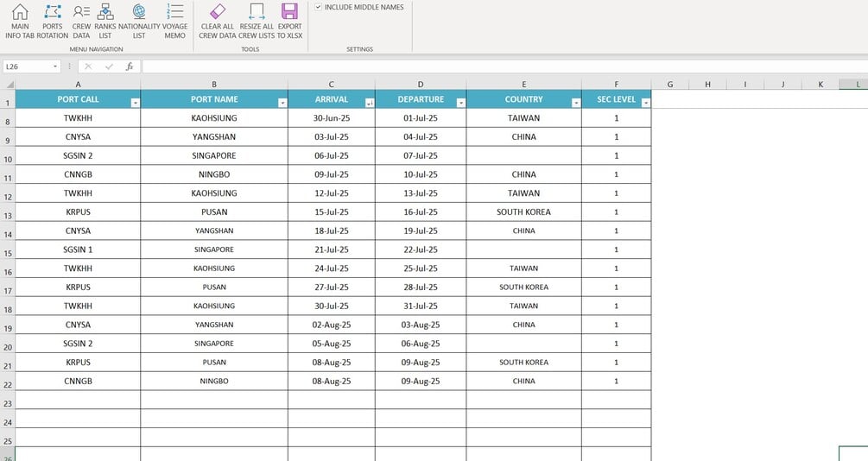Viewport: 868px width, 461px height.
Task: Click the 01-Jul-25 departure cell
Action: pos(421,118)
